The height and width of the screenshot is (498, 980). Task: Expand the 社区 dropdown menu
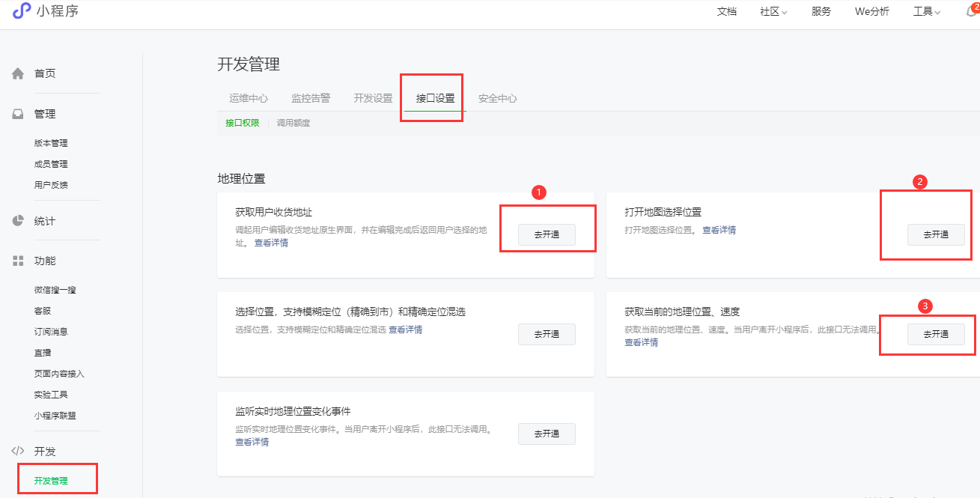tap(773, 11)
